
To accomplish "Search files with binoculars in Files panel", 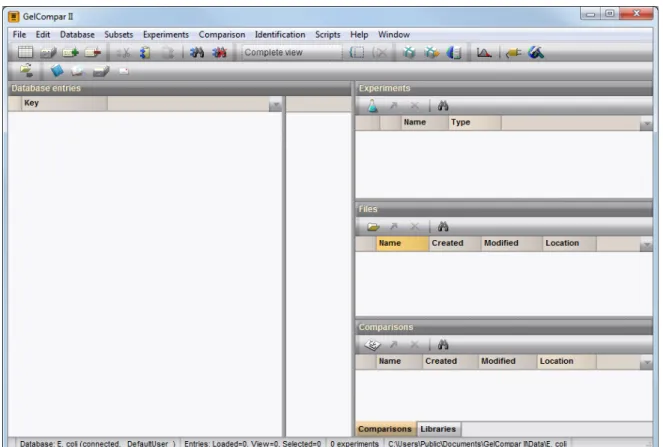I will pyautogui.click(x=443, y=227).
